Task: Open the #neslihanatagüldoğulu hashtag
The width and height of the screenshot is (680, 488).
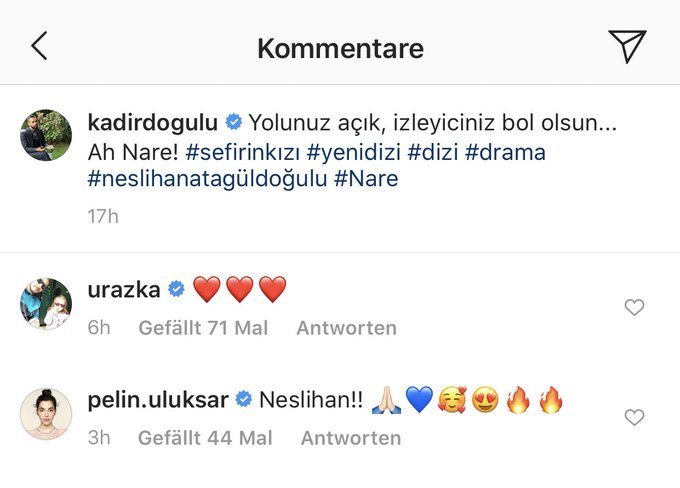Action: pyautogui.click(x=207, y=179)
